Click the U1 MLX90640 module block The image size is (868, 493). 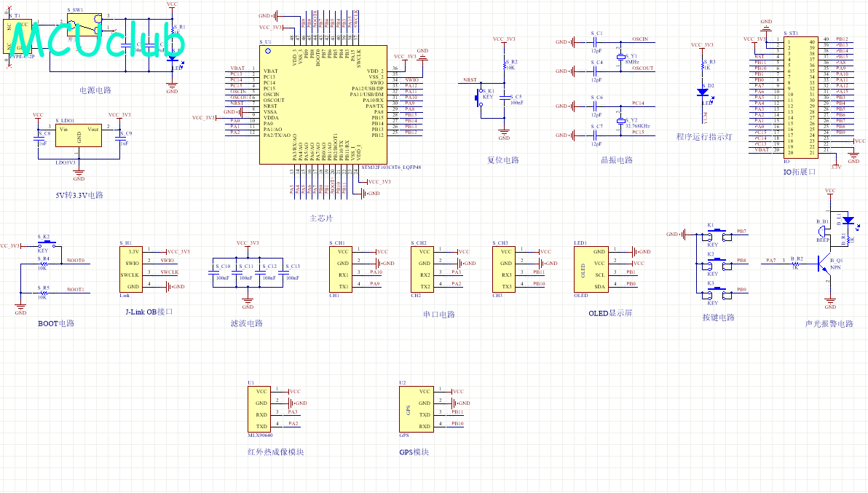pos(259,409)
